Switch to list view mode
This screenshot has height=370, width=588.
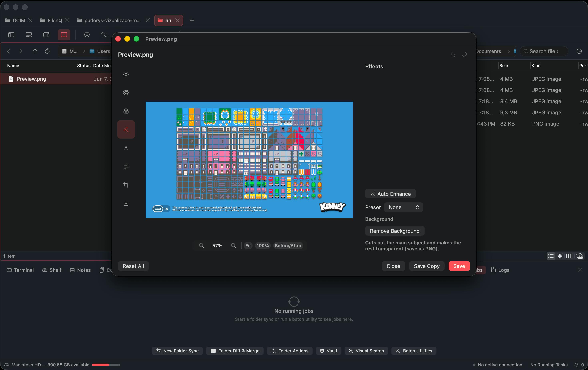click(551, 256)
